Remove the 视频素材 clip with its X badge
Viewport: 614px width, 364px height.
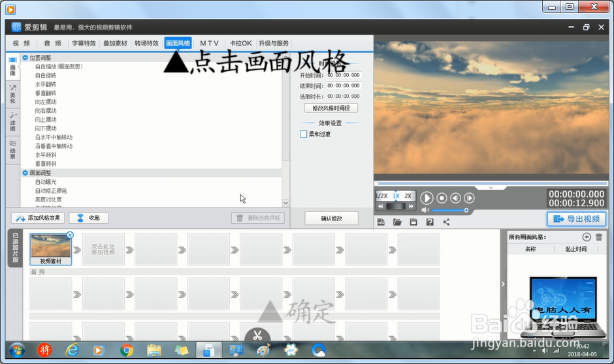pyautogui.click(x=70, y=235)
